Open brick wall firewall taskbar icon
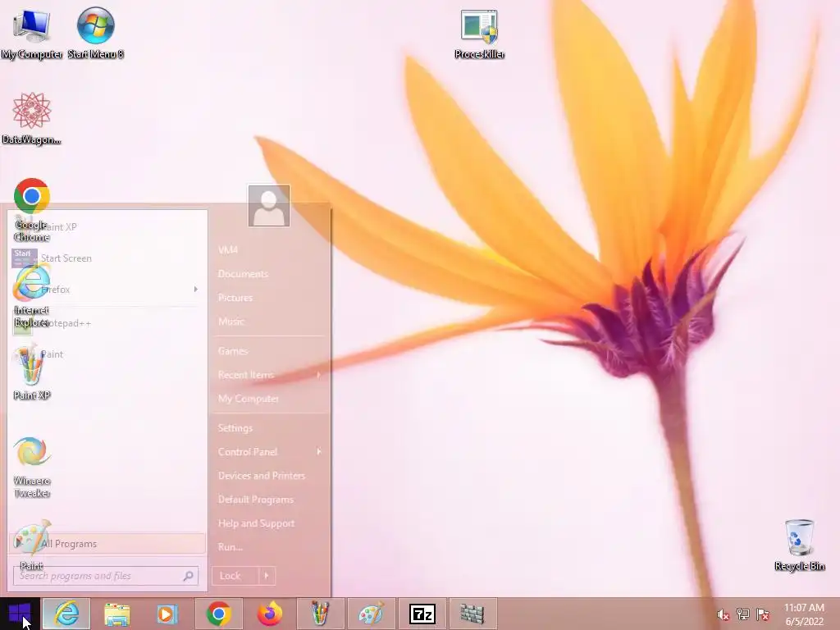This screenshot has width=840, height=630. tap(472, 614)
